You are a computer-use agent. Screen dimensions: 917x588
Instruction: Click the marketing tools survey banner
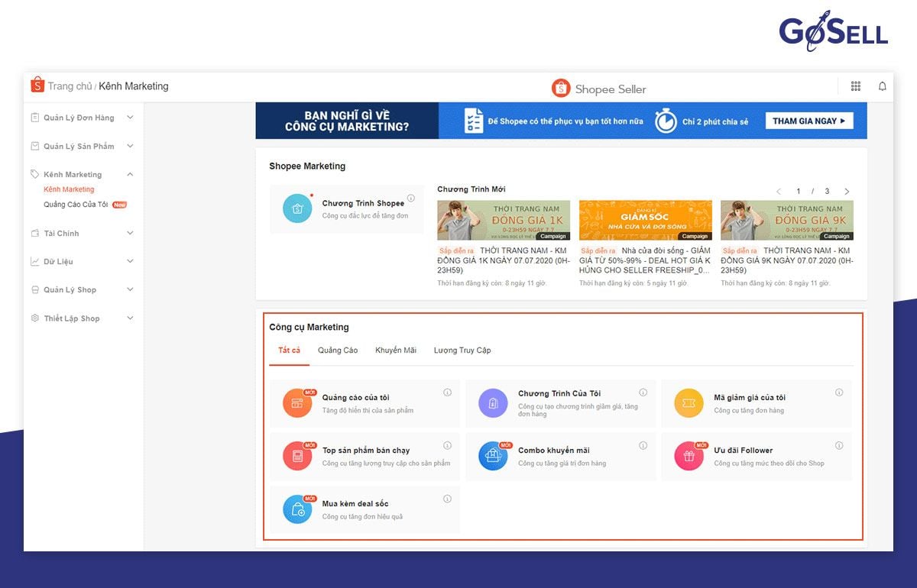(x=561, y=121)
